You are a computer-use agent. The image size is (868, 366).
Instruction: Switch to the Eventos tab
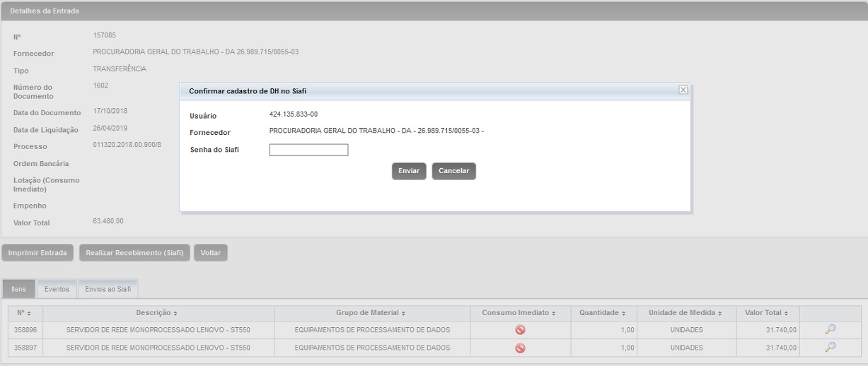pos(57,289)
